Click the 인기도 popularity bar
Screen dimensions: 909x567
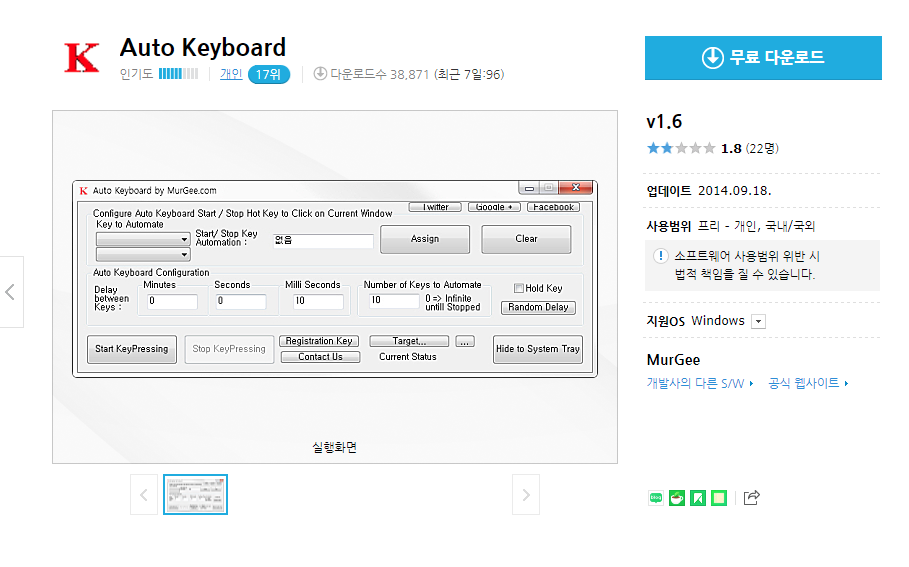(179, 74)
